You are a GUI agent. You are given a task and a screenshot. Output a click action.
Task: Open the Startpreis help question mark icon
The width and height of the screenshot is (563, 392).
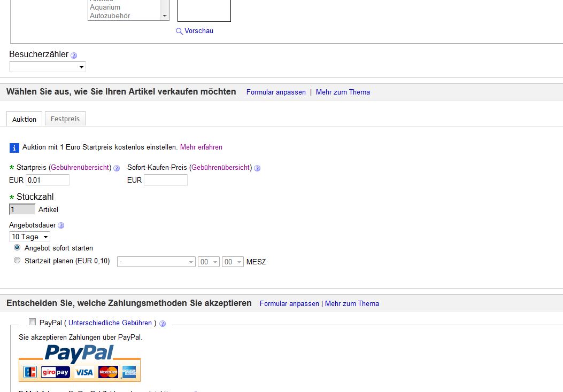(117, 168)
